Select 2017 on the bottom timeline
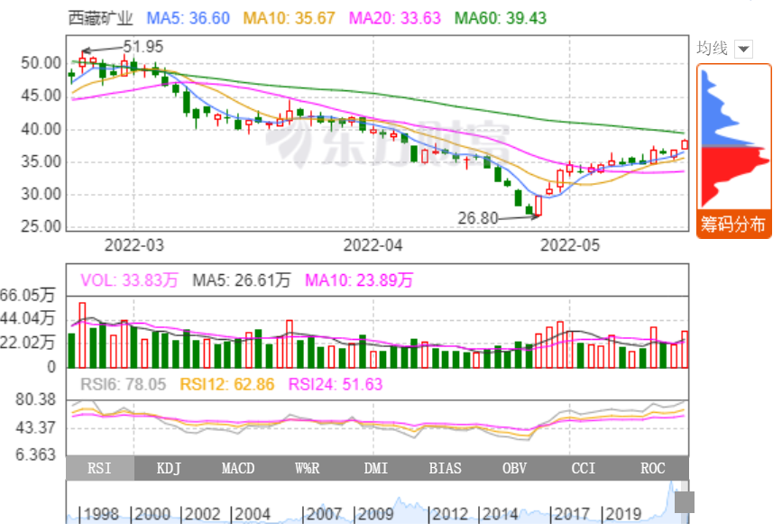The height and width of the screenshot is (532, 782). tap(571, 514)
